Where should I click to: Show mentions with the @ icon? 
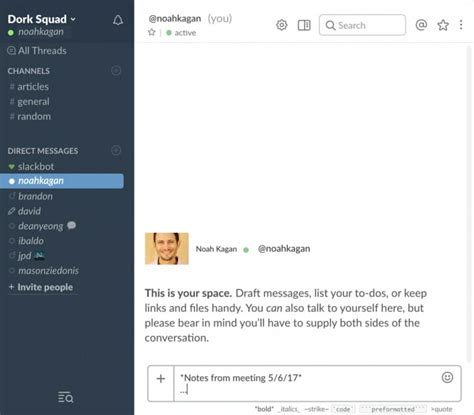pos(421,25)
